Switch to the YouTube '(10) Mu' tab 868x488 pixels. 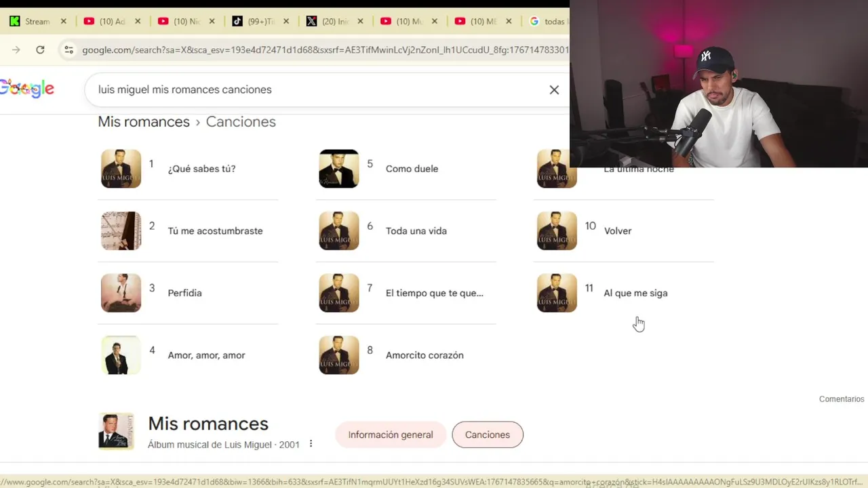pyautogui.click(x=409, y=22)
